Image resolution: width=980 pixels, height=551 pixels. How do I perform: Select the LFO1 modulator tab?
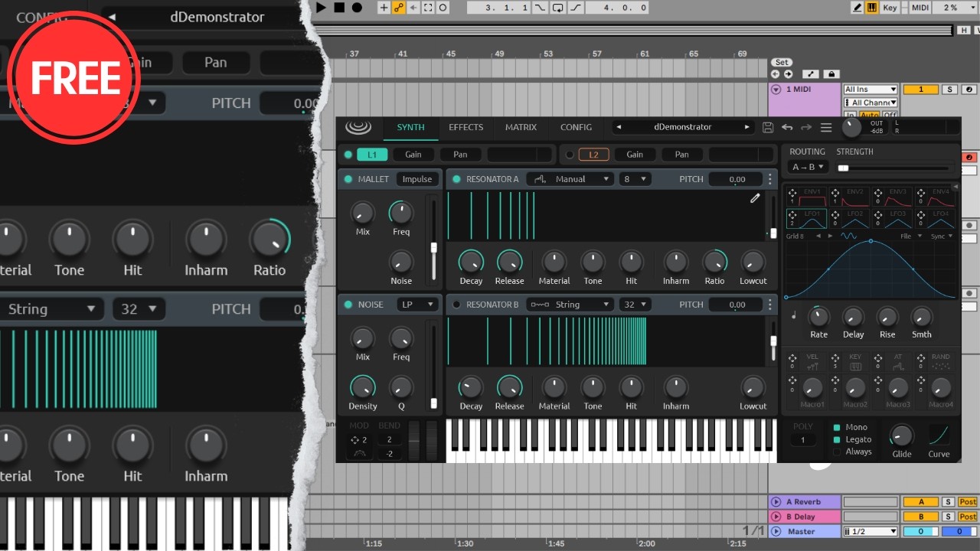pos(806,219)
